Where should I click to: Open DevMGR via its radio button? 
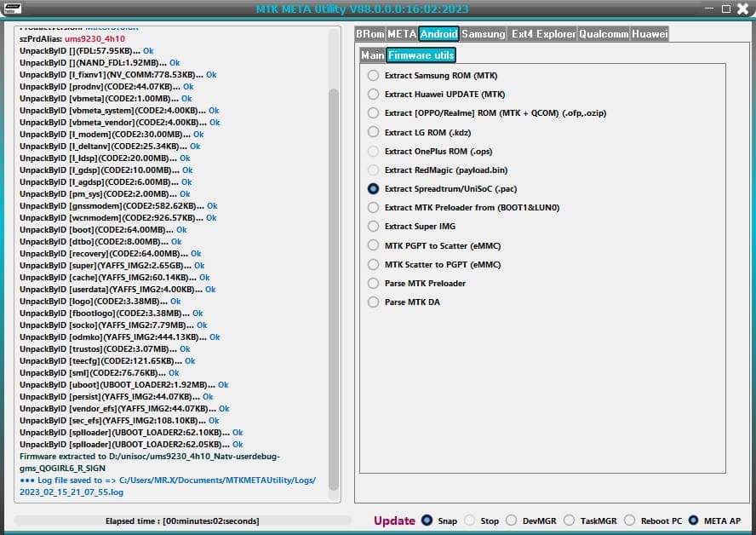(512, 520)
